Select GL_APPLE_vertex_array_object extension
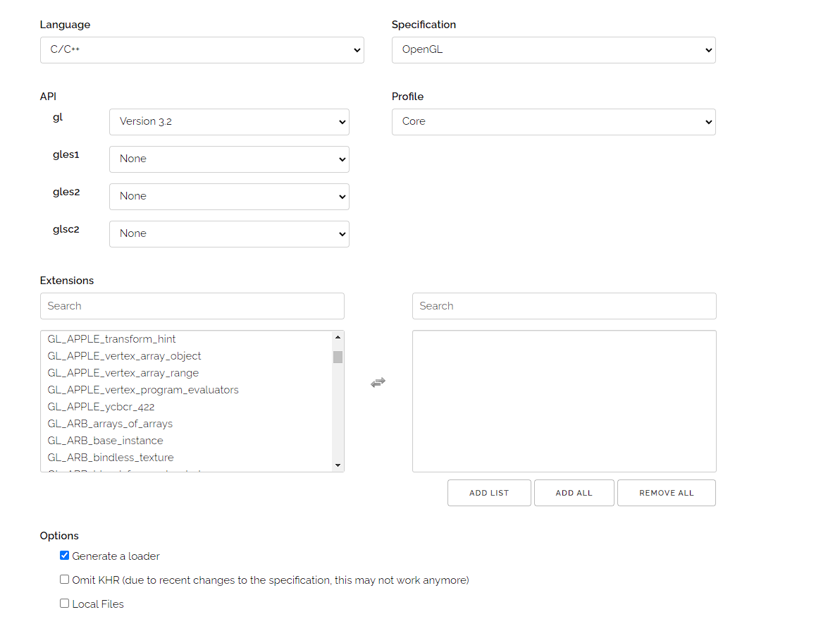Image resolution: width=840 pixels, height=624 pixels. click(124, 356)
